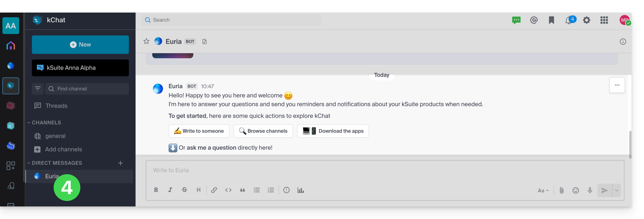644x219 pixels.
Task: Record a voice message with microphone
Action: pyautogui.click(x=590, y=191)
